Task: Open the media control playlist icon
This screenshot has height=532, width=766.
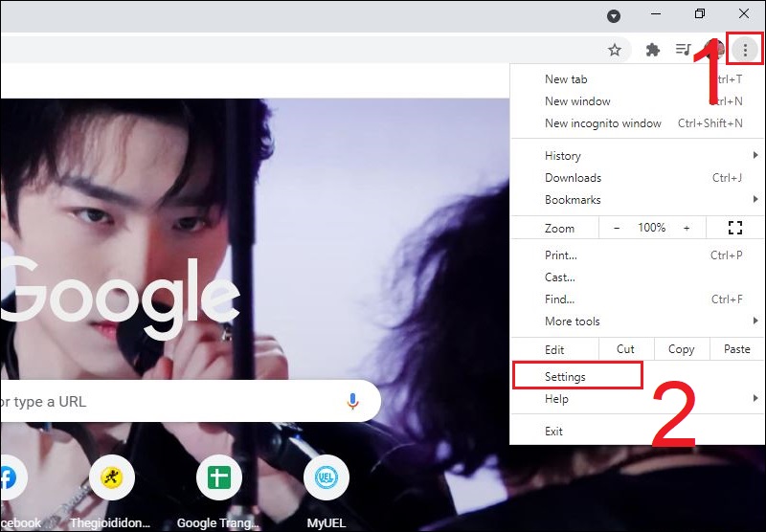Action: [683, 50]
